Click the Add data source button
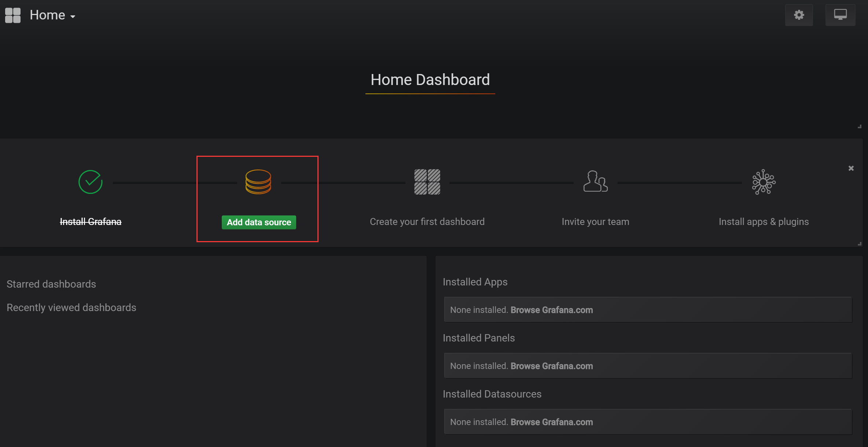Screen dimensions: 868x447 pos(259,222)
